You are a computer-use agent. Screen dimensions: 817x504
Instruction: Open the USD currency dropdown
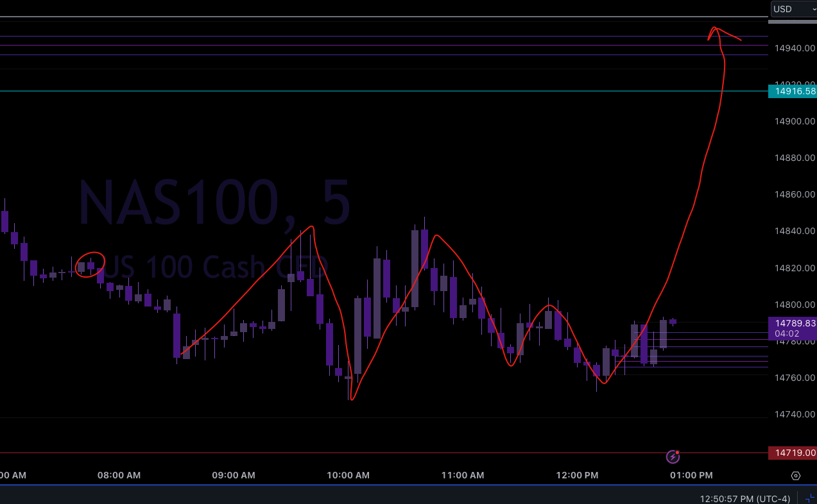(x=789, y=9)
